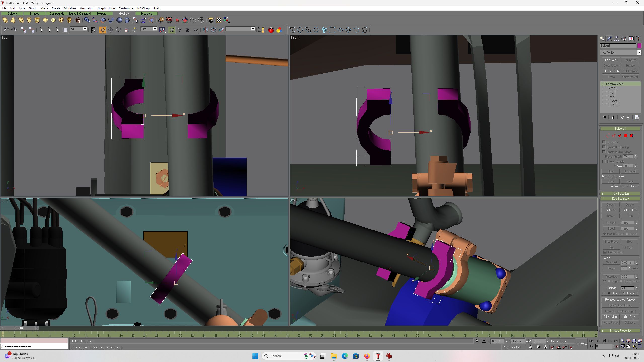Expand the Soft Selection rollout
Screen dimensions: 644x362
(620, 194)
